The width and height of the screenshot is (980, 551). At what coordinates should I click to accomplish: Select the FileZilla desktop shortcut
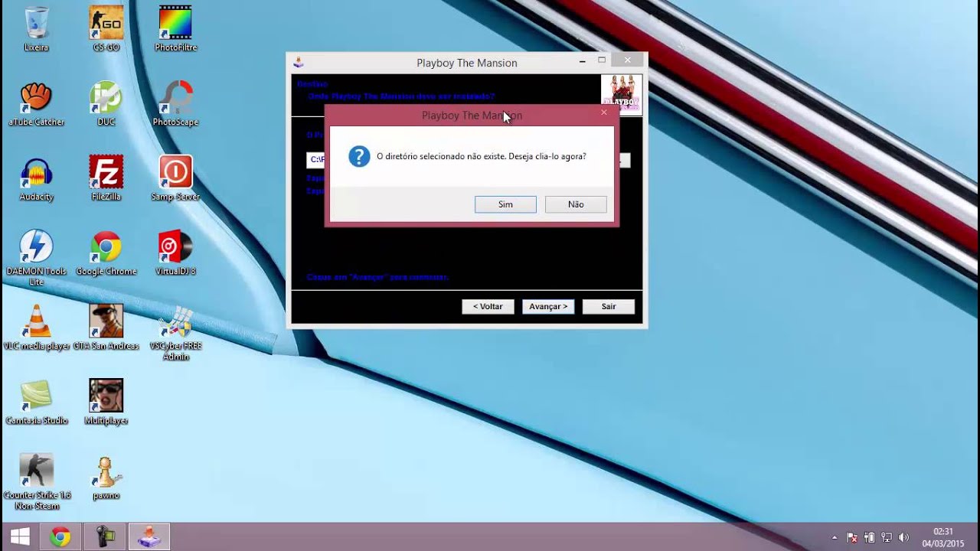(106, 178)
